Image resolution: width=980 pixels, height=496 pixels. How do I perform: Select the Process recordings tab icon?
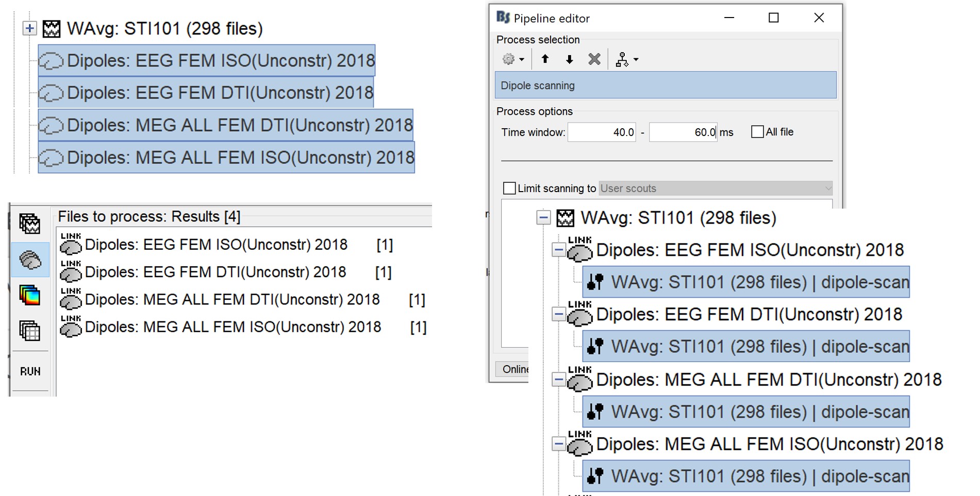tap(30, 224)
